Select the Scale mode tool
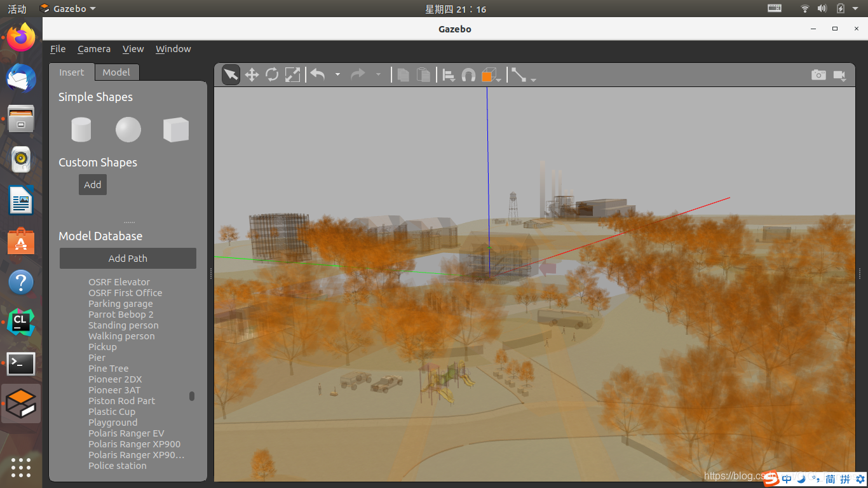This screenshot has height=488, width=868. coord(292,75)
